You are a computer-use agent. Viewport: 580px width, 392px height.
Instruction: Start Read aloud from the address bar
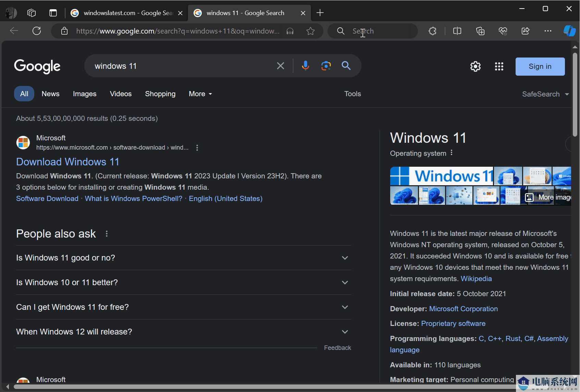pyautogui.click(x=290, y=31)
